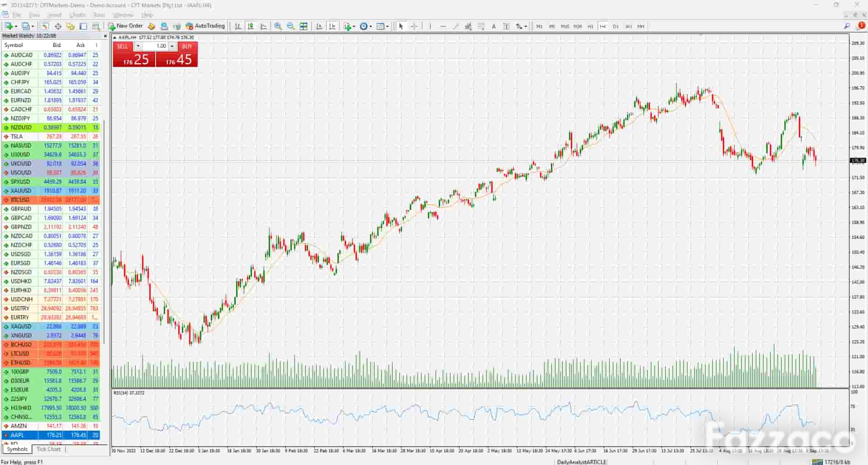
Task: Select the Symbols tab
Action: 17,449
